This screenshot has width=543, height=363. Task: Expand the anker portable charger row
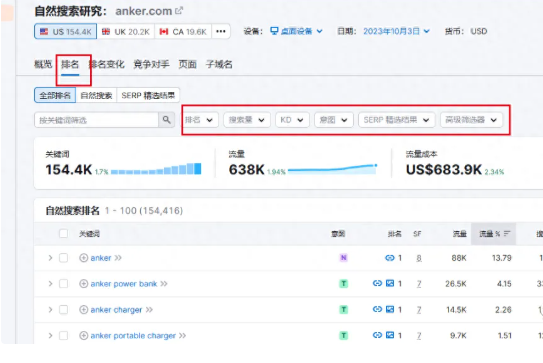pyautogui.click(x=50, y=336)
